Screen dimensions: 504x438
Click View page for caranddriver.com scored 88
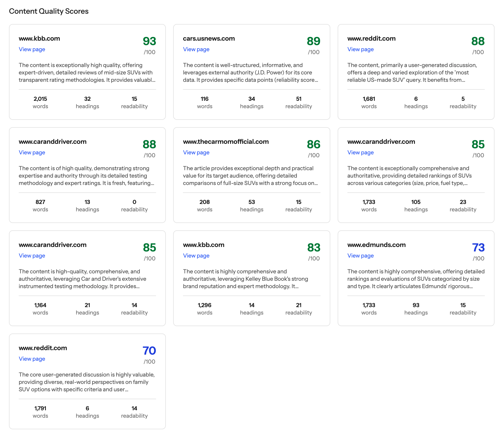[32, 153]
